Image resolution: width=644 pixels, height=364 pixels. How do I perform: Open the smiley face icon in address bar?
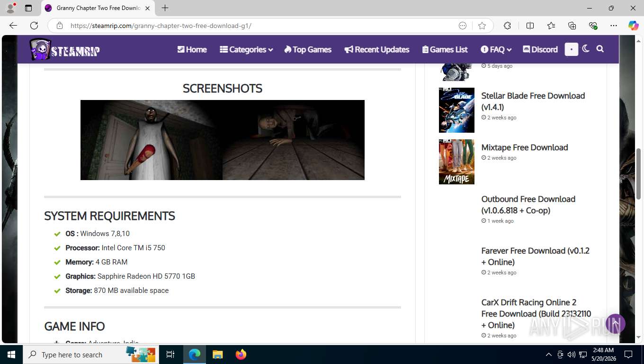click(x=463, y=26)
